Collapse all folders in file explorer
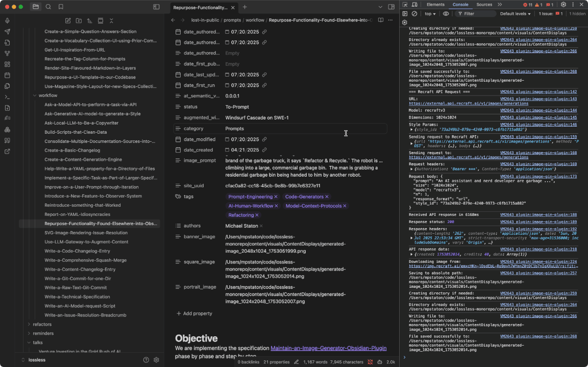The width and height of the screenshot is (588, 367). click(x=111, y=21)
